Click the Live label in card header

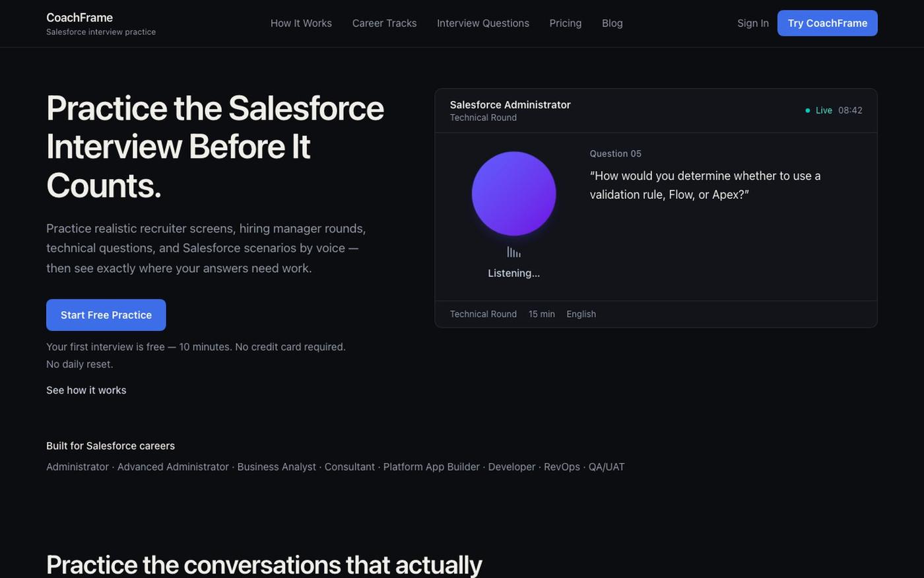[x=824, y=110]
